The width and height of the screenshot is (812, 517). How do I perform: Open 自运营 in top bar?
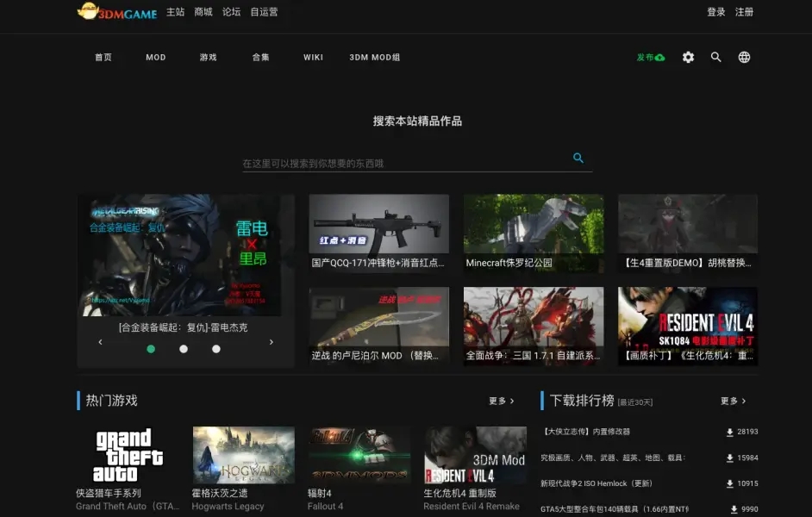264,12
